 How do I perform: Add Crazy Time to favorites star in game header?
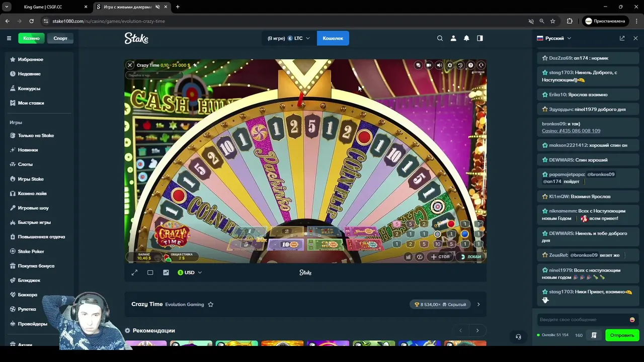pos(195,65)
